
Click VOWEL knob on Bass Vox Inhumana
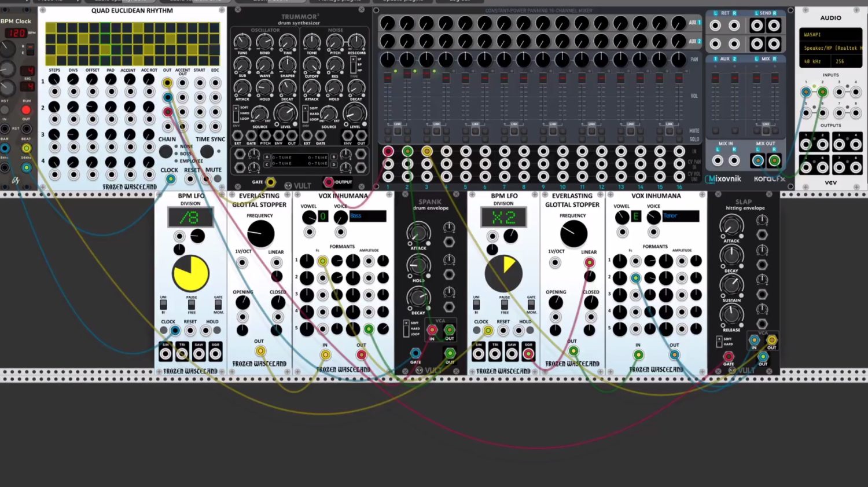pos(309,217)
